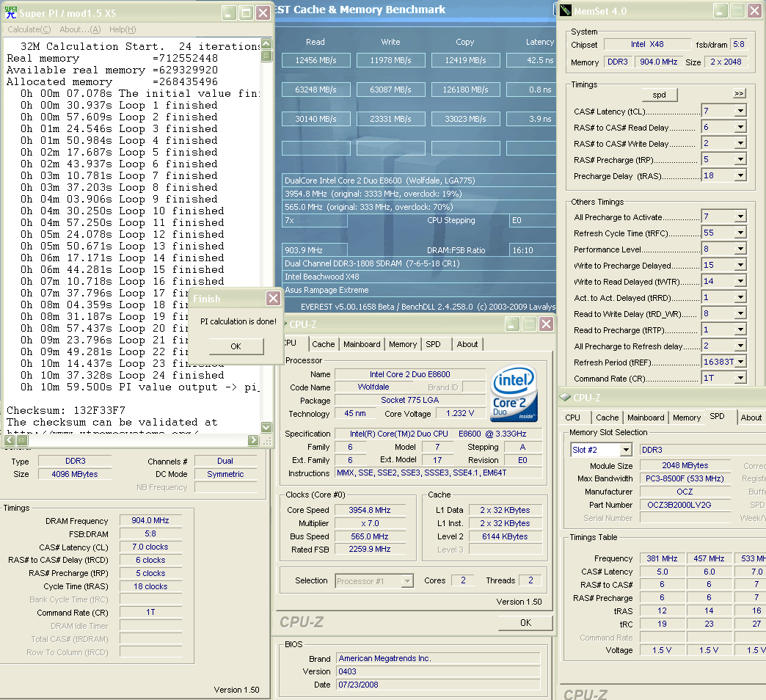Screen dimensions: 766x700
Task: Click OK in PI calculation done dialog
Action: [x=236, y=346]
